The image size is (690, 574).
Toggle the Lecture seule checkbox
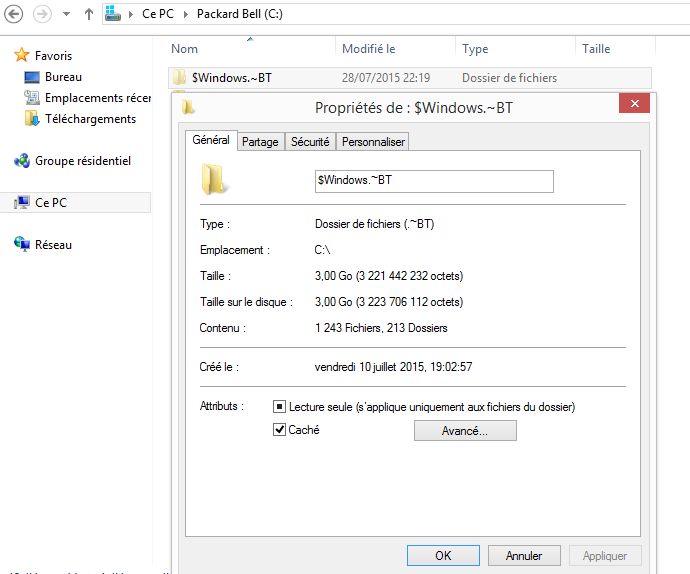tap(279, 406)
